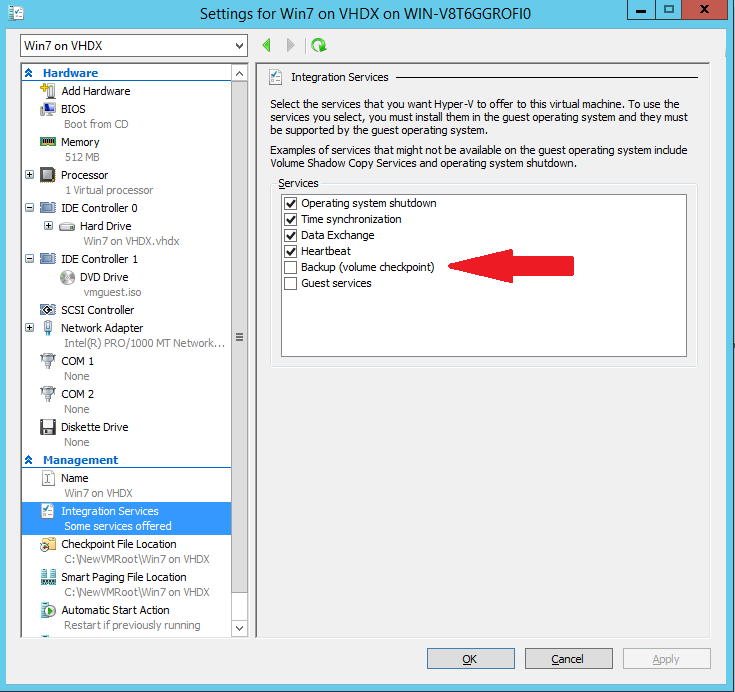Select Smart Paging File Location item
The height and width of the screenshot is (692, 735).
[x=124, y=577]
